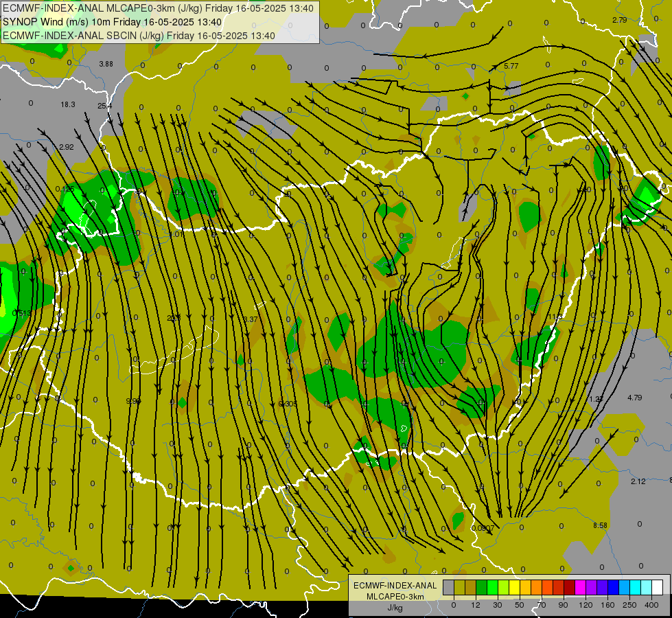Image resolution: width=672 pixels, height=618 pixels.
Task: Click the legend tick value 250
Action: 629,605
